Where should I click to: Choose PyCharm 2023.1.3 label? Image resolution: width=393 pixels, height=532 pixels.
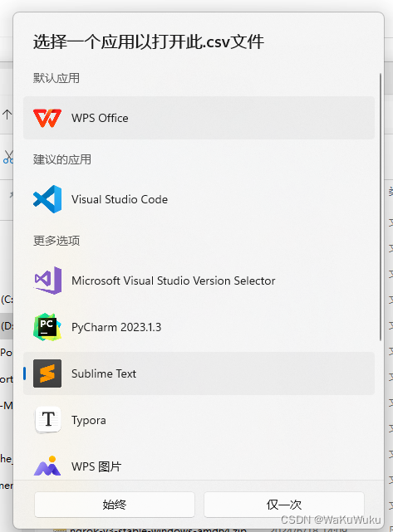116,327
